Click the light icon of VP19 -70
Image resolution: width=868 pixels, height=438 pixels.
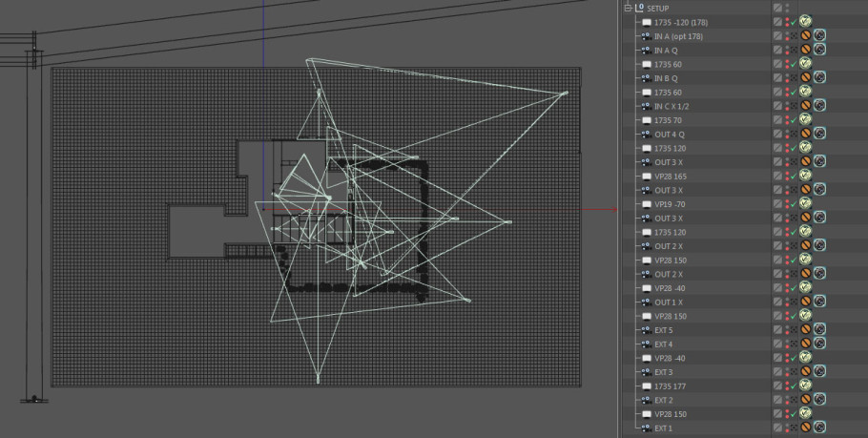(646, 204)
